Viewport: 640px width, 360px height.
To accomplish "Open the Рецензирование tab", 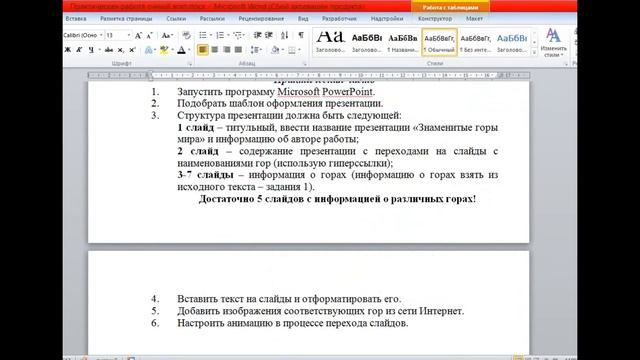I will (261, 19).
